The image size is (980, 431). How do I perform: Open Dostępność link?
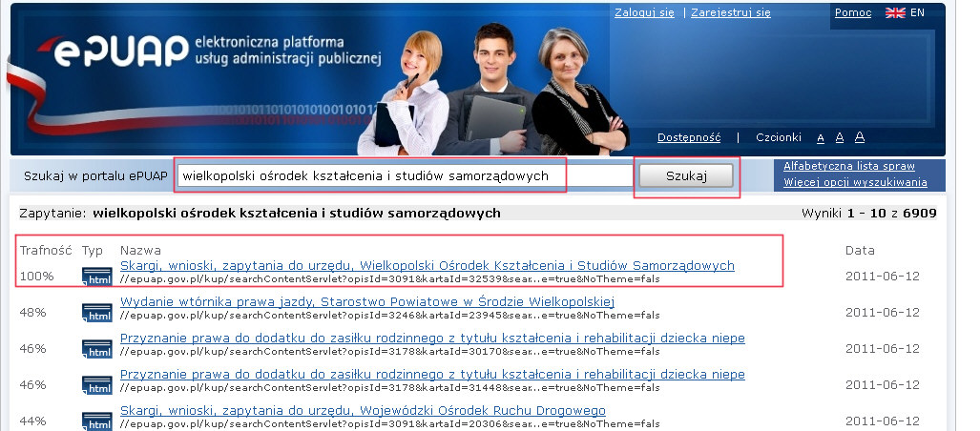[x=689, y=137]
